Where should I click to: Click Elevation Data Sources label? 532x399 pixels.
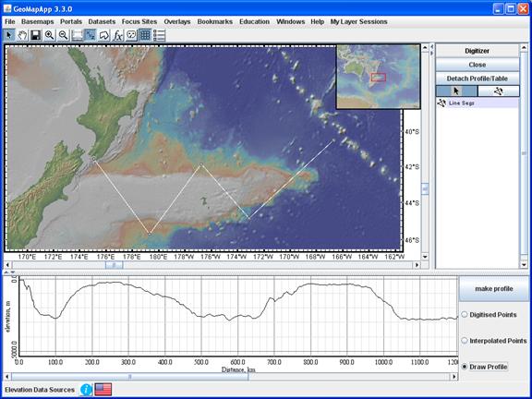[x=40, y=390]
